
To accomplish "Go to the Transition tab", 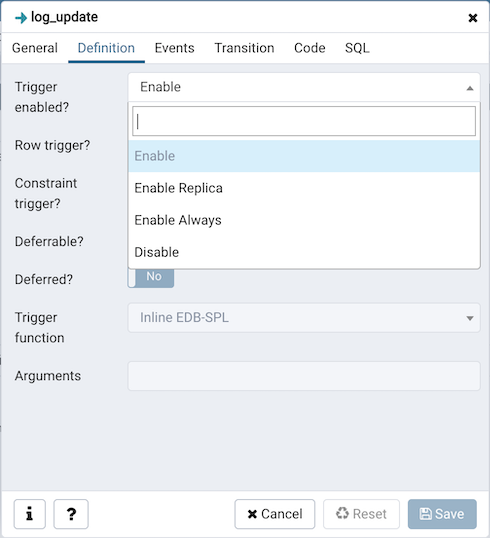I will (244, 48).
